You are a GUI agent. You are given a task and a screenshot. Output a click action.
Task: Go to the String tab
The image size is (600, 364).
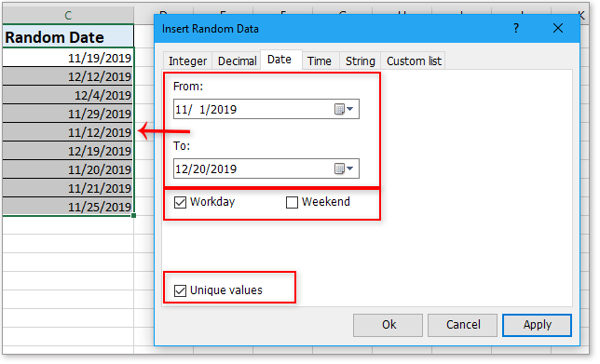[x=360, y=61]
